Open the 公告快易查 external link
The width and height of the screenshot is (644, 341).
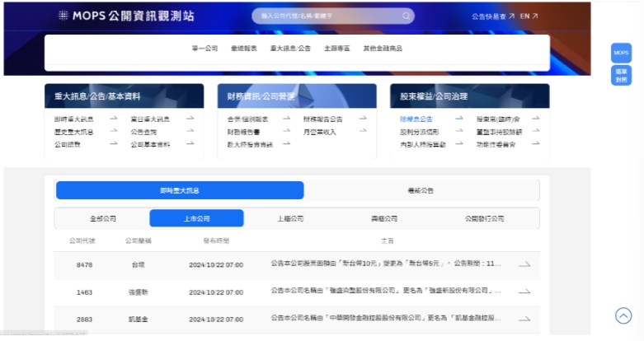493,16
